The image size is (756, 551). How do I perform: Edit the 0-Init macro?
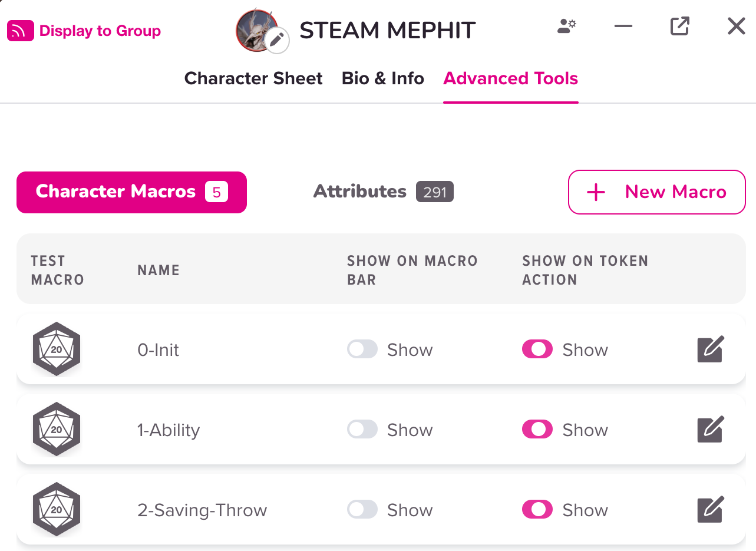click(710, 349)
